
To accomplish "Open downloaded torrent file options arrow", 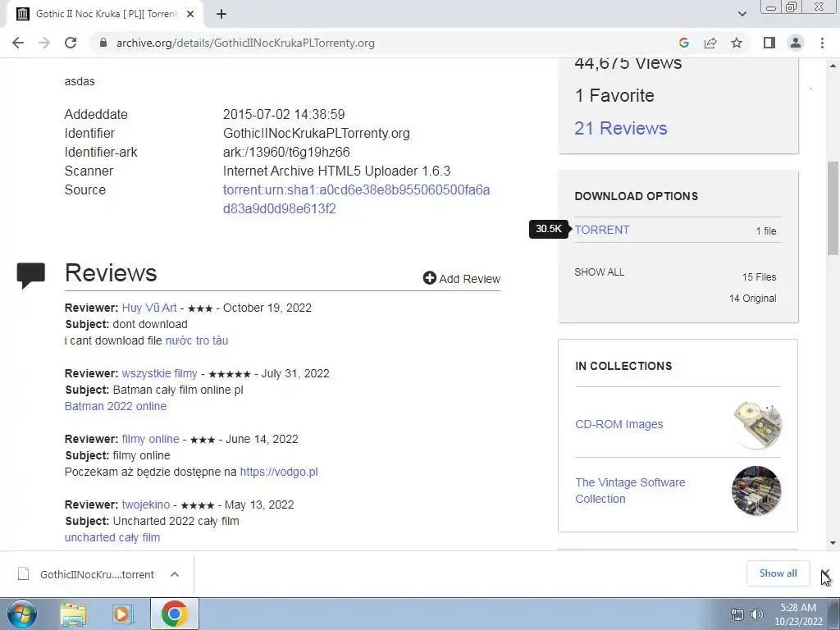I will [x=175, y=574].
